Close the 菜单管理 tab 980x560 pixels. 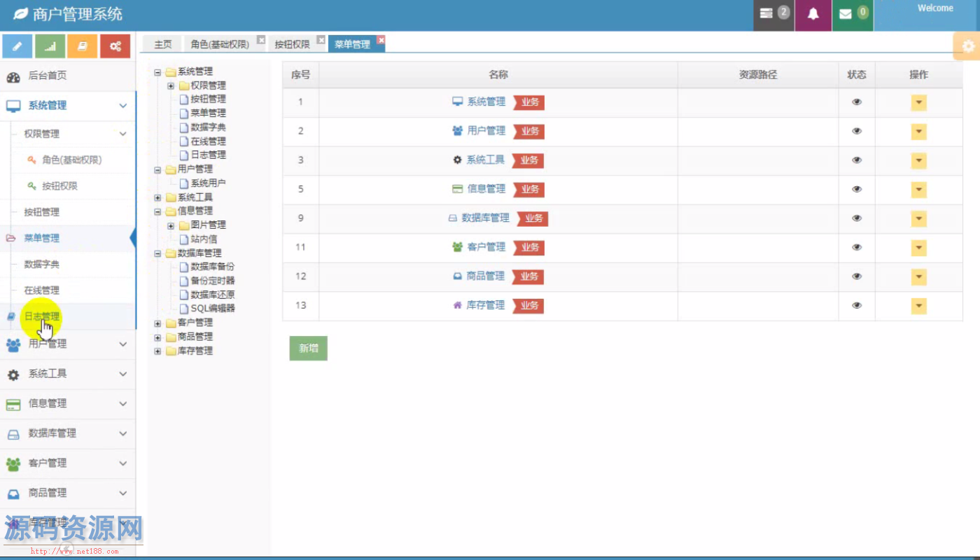381,40
